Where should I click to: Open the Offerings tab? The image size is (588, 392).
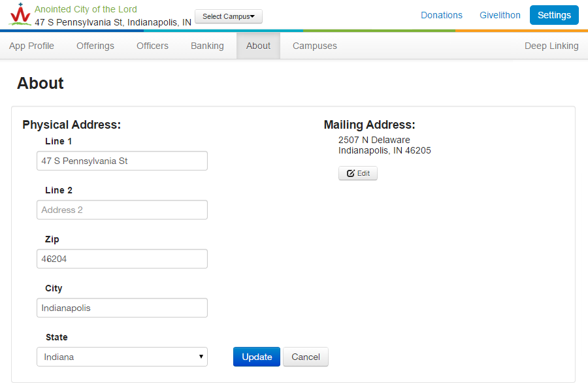tap(95, 46)
